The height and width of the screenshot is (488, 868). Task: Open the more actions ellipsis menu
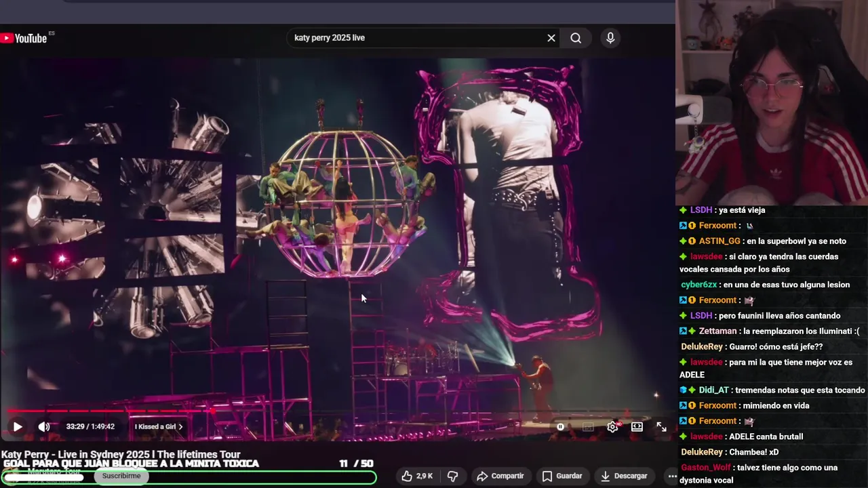[x=671, y=476]
